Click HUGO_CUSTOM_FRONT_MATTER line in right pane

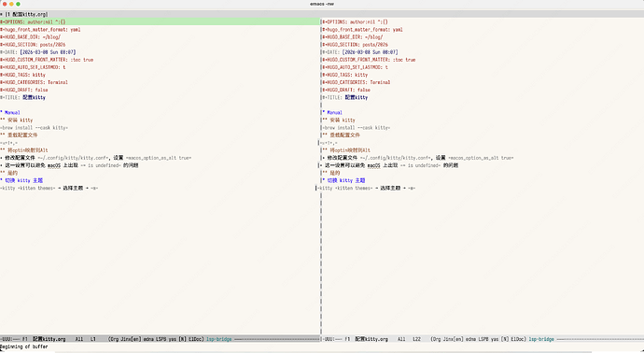pos(370,60)
